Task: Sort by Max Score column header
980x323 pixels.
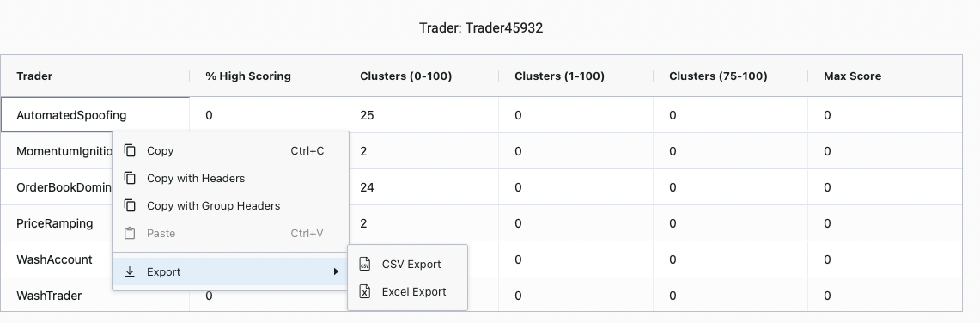Action: click(x=853, y=76)
